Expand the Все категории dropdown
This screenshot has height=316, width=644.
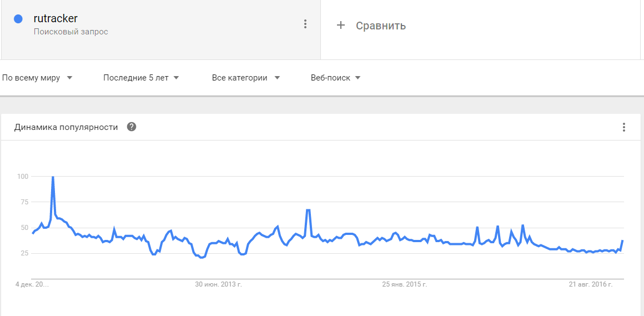pos(246,78)
